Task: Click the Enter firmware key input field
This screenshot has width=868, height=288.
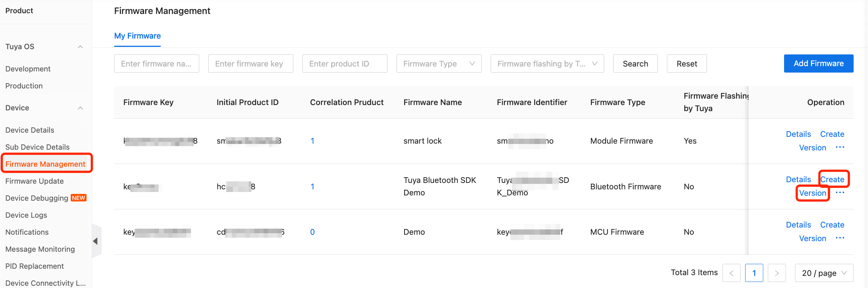Action: tap(250, 63)
